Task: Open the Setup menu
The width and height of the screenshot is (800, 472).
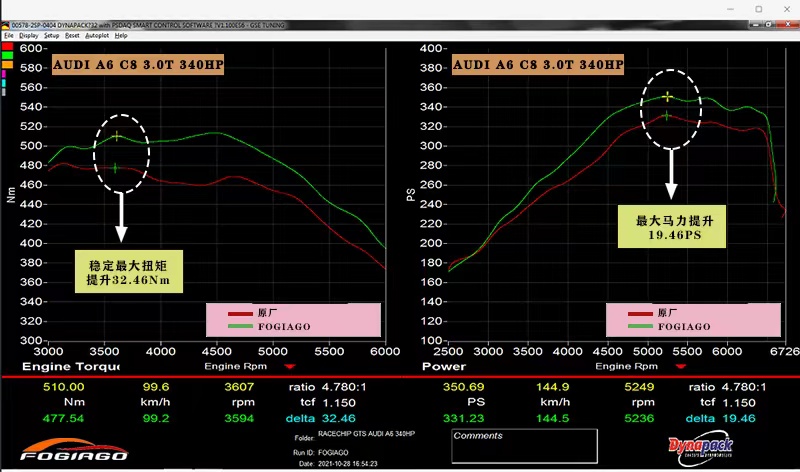Action: 52,36
